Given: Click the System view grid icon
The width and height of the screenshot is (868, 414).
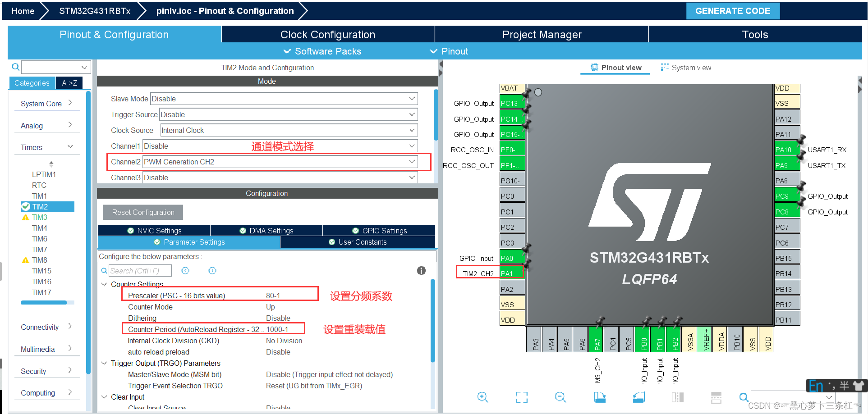Looking at the screenshot, I should click(x=665, y=67).
